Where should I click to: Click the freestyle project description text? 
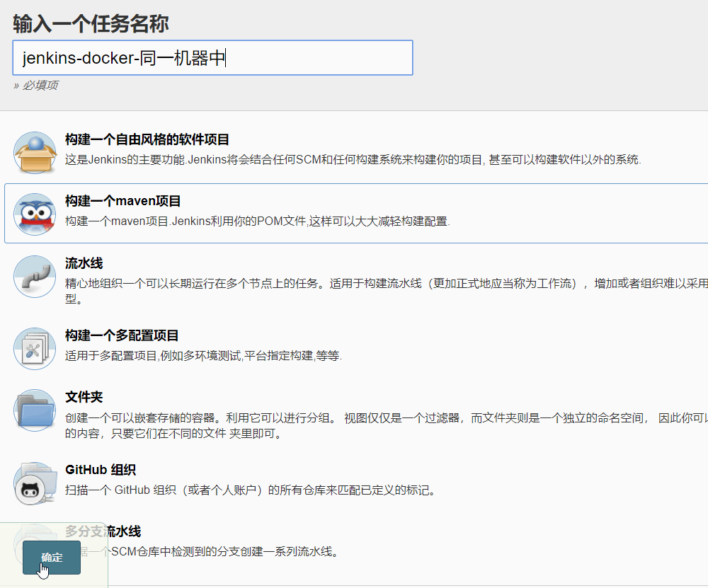(353, 160)
